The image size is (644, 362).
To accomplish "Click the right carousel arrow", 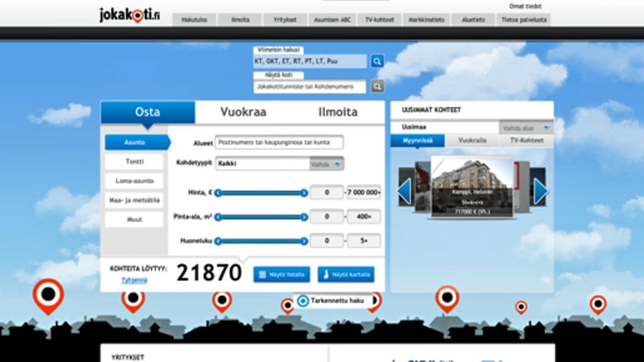I will 540,192.
